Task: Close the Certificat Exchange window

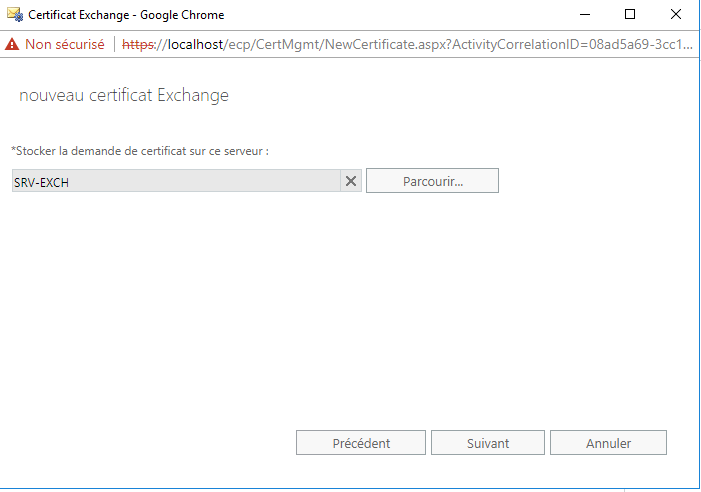Action: [676, 15]
